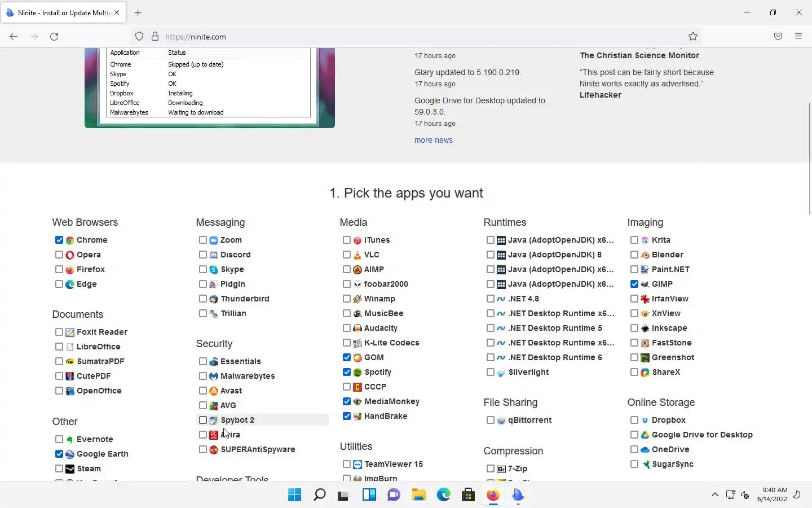
Task: Check the .NET 4.8 checkbox
Action: [x=491, y=299]
